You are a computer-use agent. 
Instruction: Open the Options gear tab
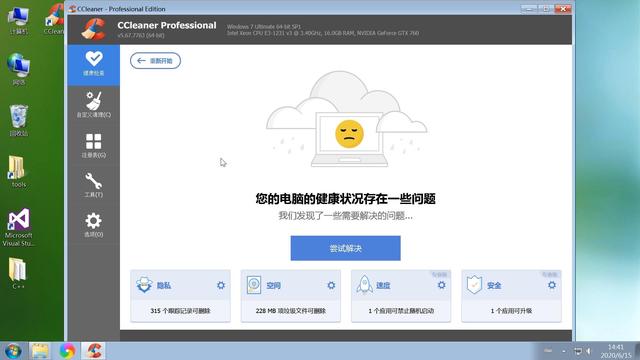[x=94, y=225]
